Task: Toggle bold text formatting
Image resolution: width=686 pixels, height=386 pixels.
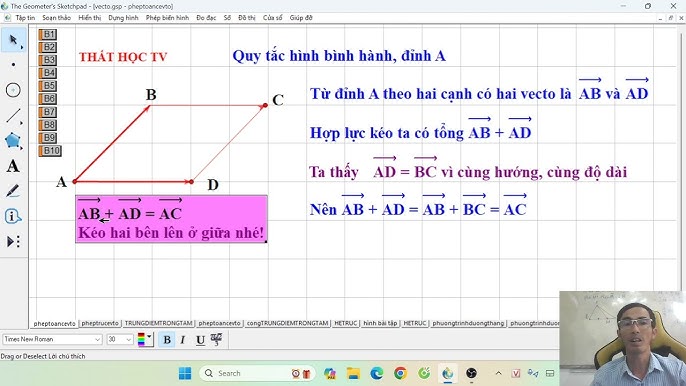Action: 167,340
